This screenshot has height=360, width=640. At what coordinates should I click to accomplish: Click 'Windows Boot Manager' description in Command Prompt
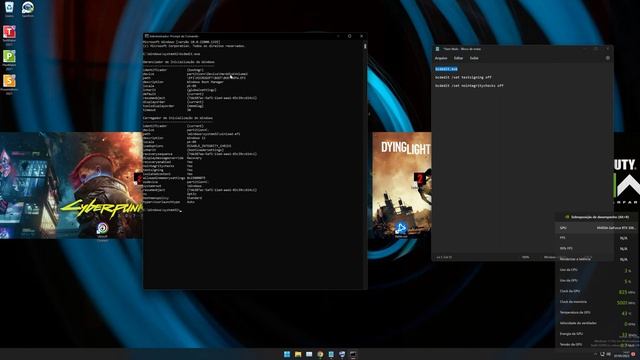205,82
